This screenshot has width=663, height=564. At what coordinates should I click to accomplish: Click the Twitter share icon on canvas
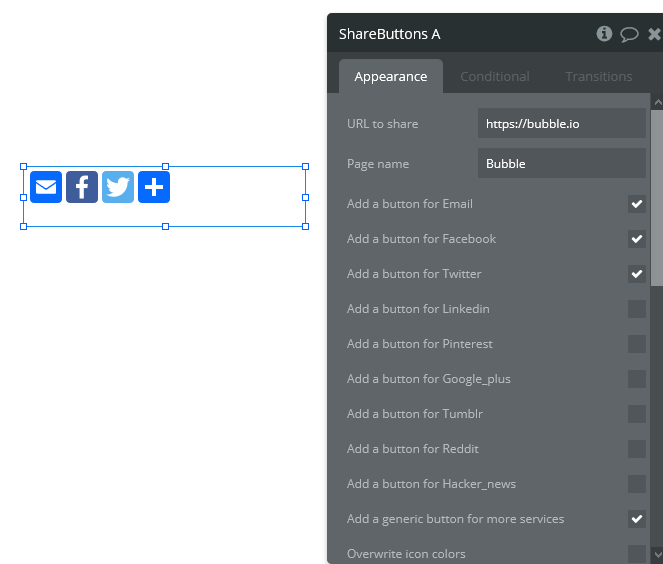pyautogui.click(x=118, y=187)
